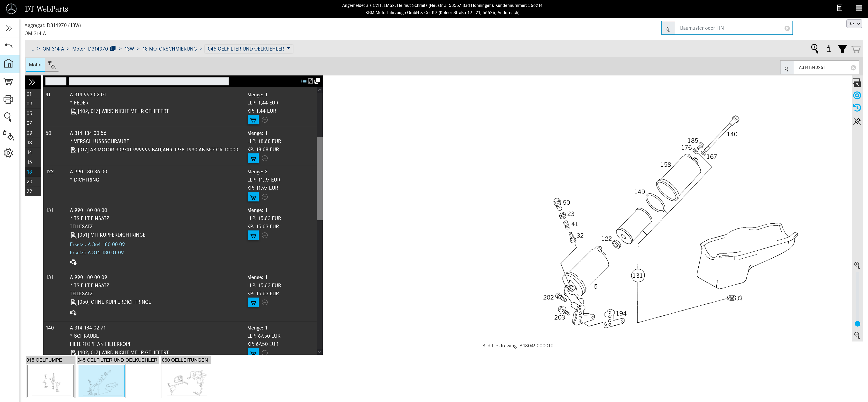The height and width of the screenshot is (402, 868).
Task: Show aggregate information via the info icon
Action: pos(829,49)
